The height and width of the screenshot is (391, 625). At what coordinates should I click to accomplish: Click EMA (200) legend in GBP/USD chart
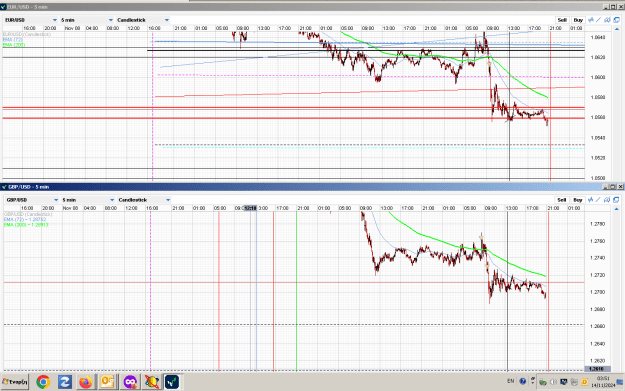(x=26, y=224)
